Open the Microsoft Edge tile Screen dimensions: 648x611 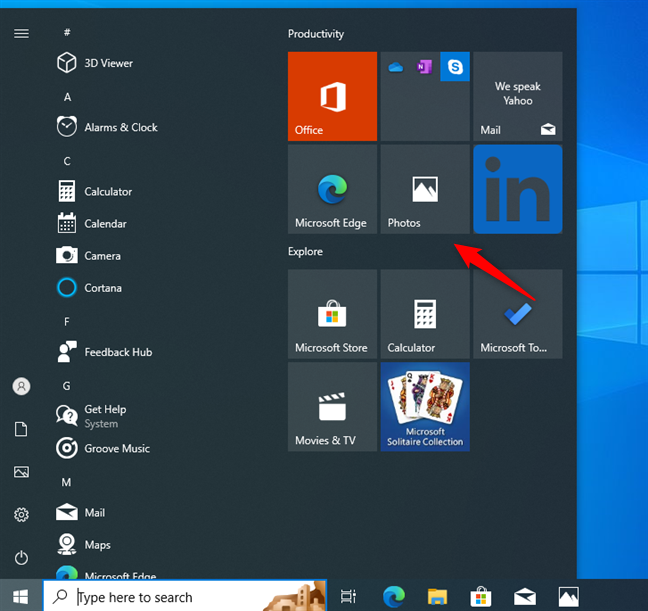coord(332,189)
